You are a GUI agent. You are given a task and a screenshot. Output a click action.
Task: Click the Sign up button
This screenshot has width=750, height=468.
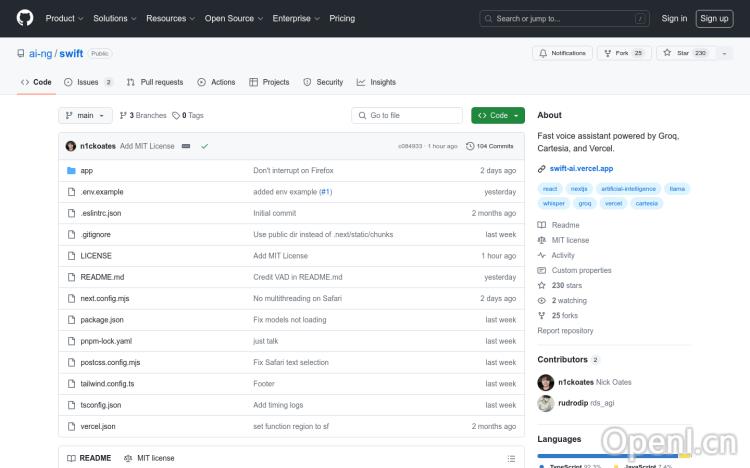[714, 18]
